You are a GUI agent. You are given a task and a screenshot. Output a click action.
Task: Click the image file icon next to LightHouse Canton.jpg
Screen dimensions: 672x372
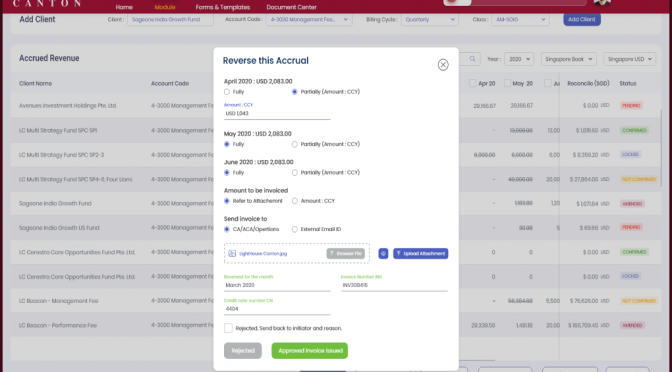[x=232, y=254]
